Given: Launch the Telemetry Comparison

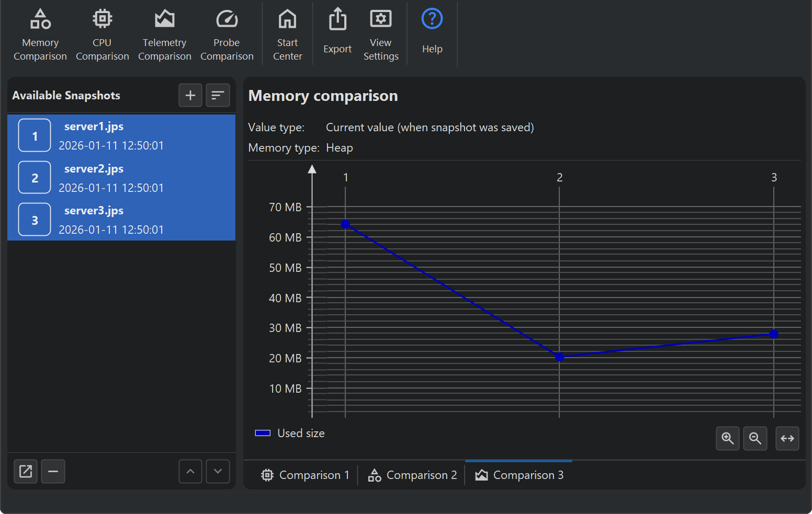Looking at the screenshot, I should [164, 35].
